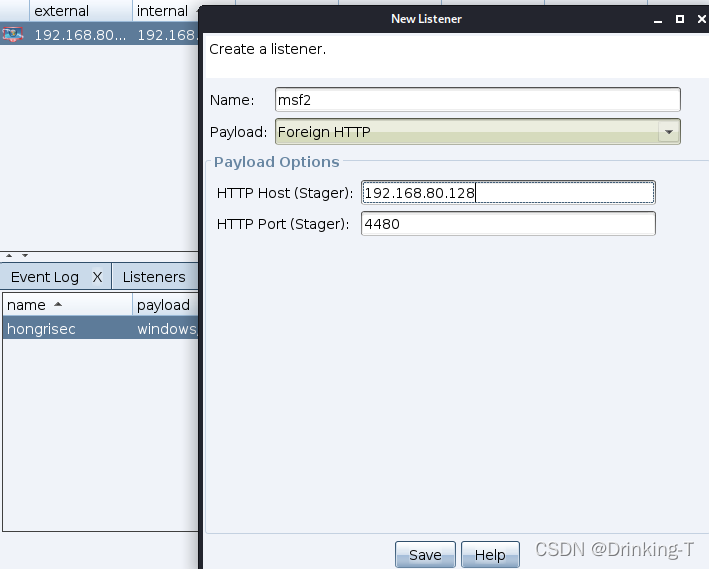Close the New Listener dialog
Screen dimensions: 709x569
coord(702,19)
